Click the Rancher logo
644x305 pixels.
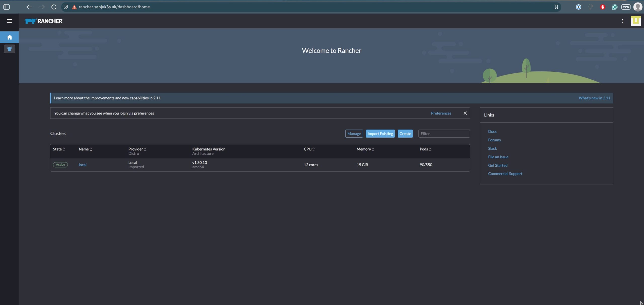click(44, 21)
